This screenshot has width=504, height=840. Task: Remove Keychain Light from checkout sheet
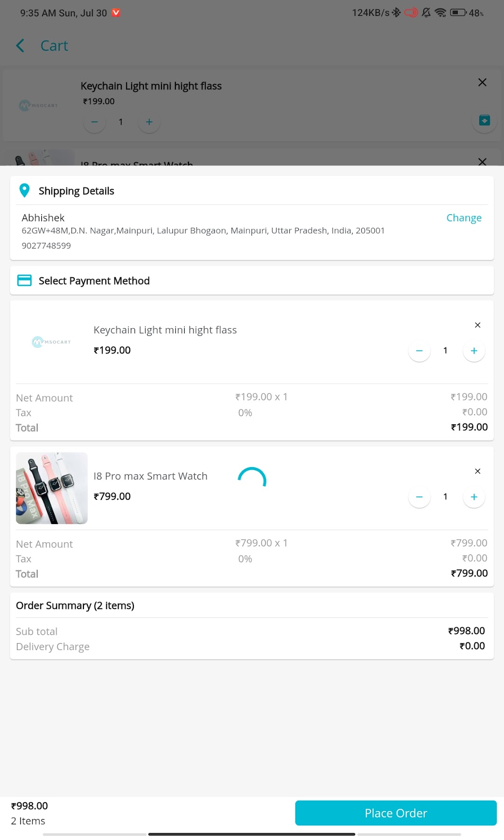pyautogui.click(x=477, y=325)
